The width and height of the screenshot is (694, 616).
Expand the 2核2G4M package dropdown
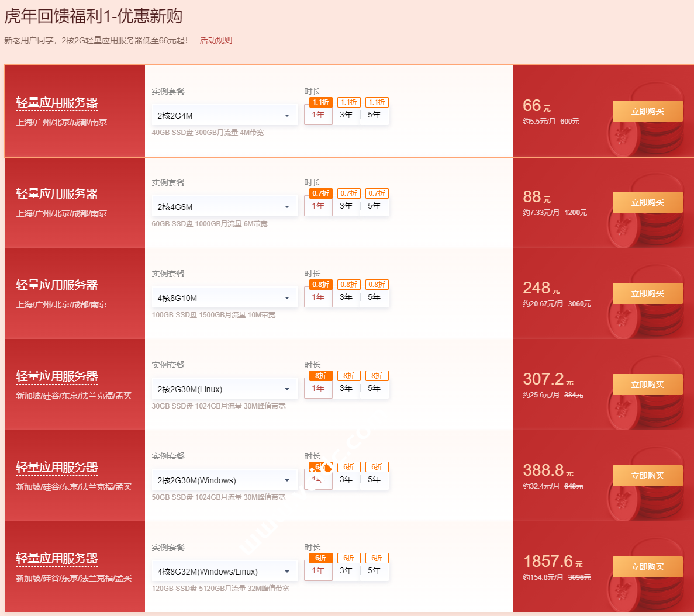tap(224, 116)
